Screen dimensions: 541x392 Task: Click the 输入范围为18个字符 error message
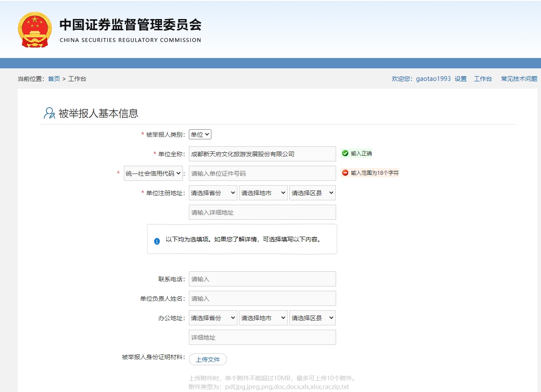(375, 173)
